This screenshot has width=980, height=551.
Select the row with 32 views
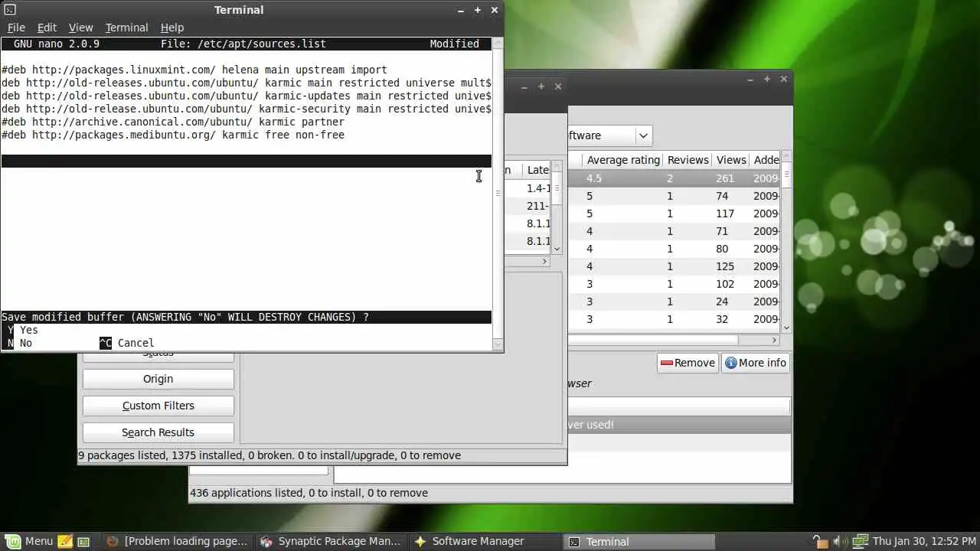point(674,319)
